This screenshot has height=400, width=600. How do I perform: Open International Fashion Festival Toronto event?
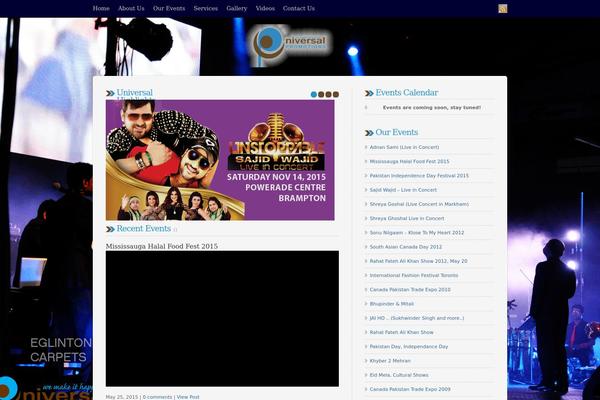click(414, 274)
